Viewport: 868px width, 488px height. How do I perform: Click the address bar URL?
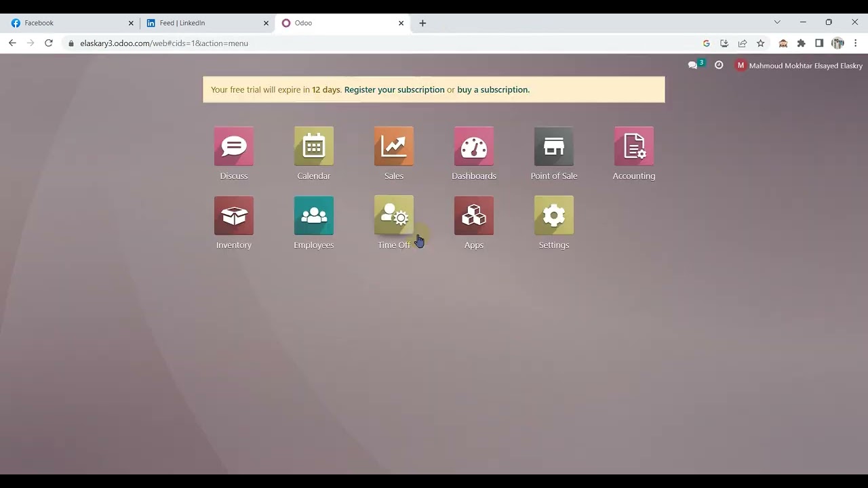click(164, 43)
